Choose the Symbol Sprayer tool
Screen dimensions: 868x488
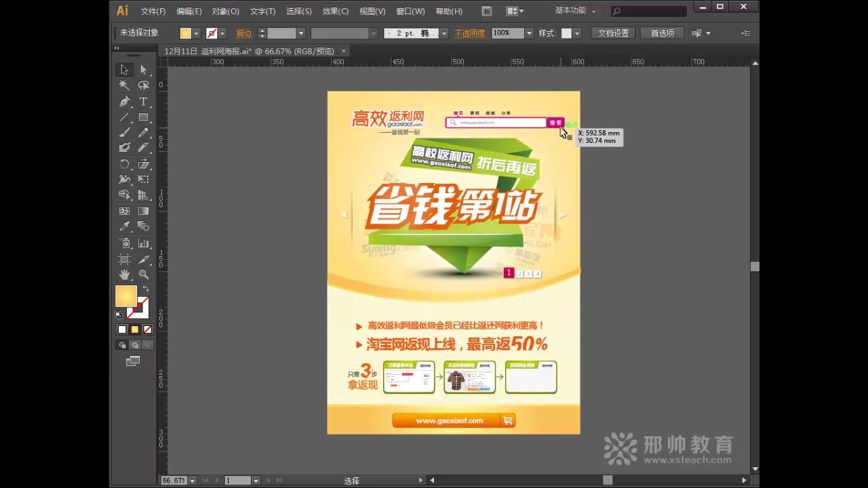124,243
